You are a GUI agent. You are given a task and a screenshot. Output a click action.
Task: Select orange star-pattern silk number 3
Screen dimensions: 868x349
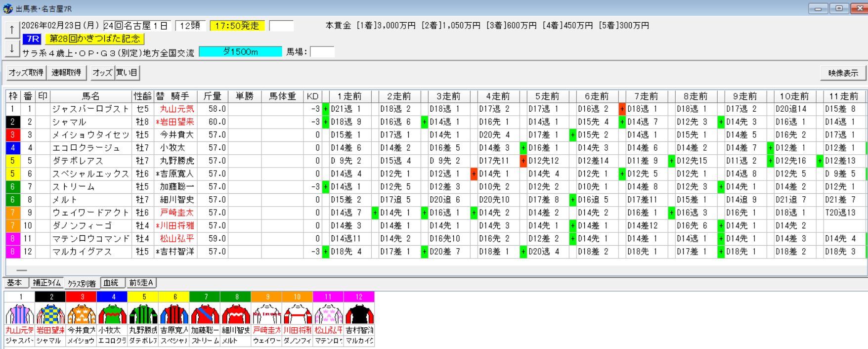(x=82, y=314)
